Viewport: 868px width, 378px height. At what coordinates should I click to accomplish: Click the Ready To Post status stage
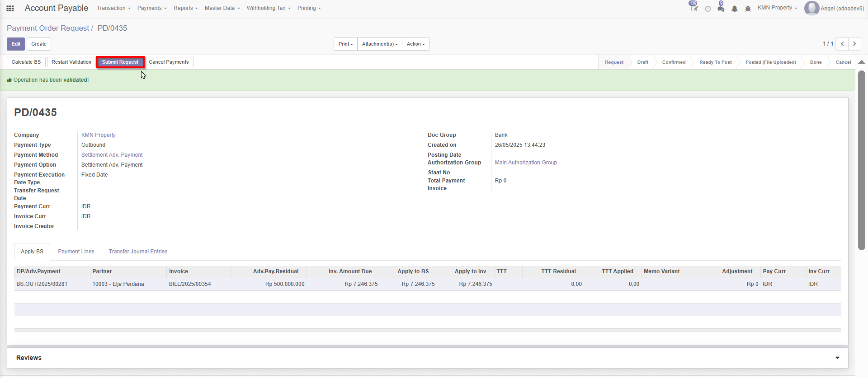click(715, 62)
